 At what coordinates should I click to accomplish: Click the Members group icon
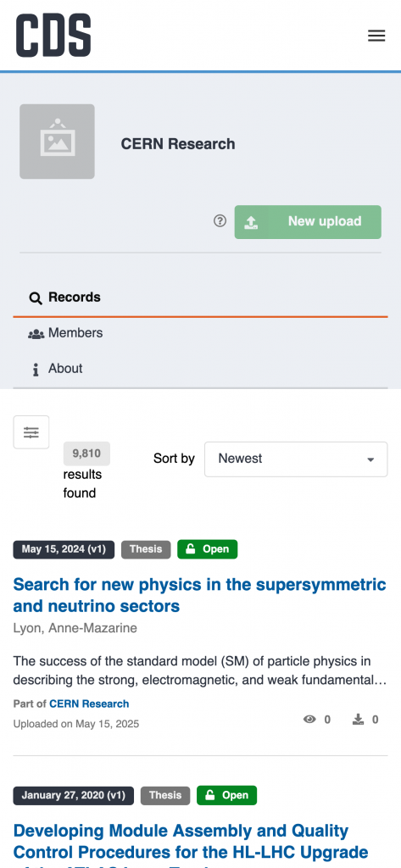click(36, 334)
